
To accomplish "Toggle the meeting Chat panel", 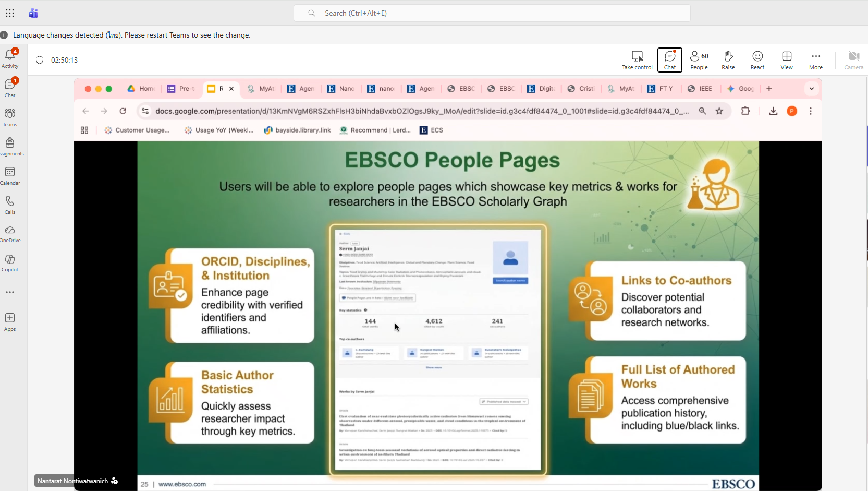I will point(670,59).
